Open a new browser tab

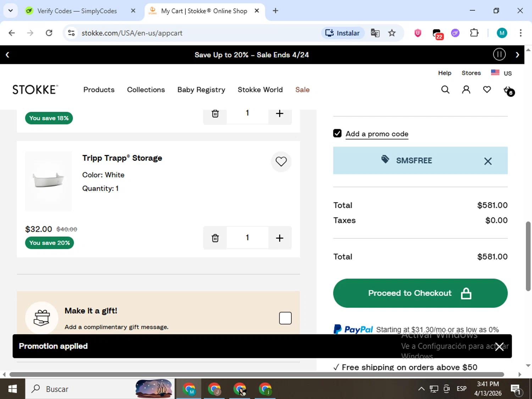tap(276, 11)
